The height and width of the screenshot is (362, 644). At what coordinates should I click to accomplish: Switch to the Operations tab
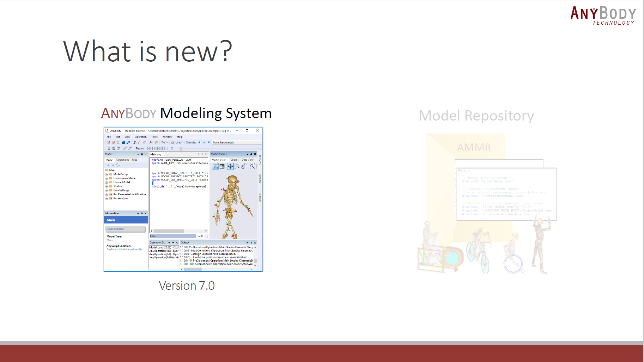[123, 160]
